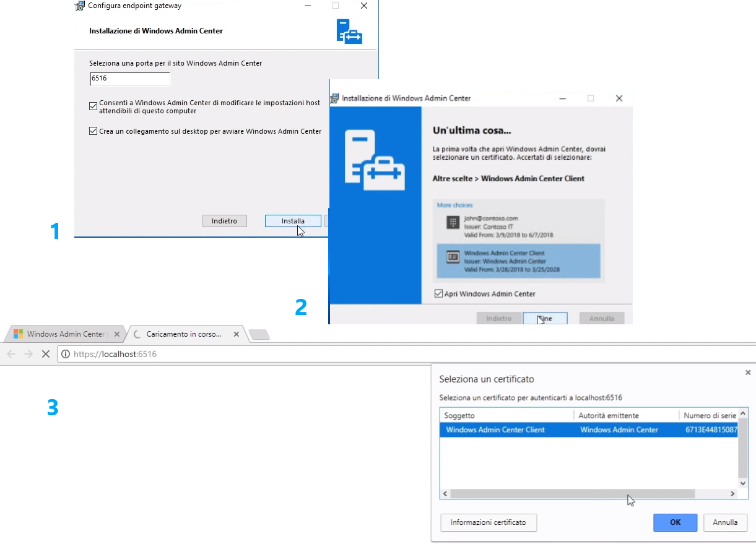
Task: Click the Installa button in the gateway setup
Action: click(293, 221)
